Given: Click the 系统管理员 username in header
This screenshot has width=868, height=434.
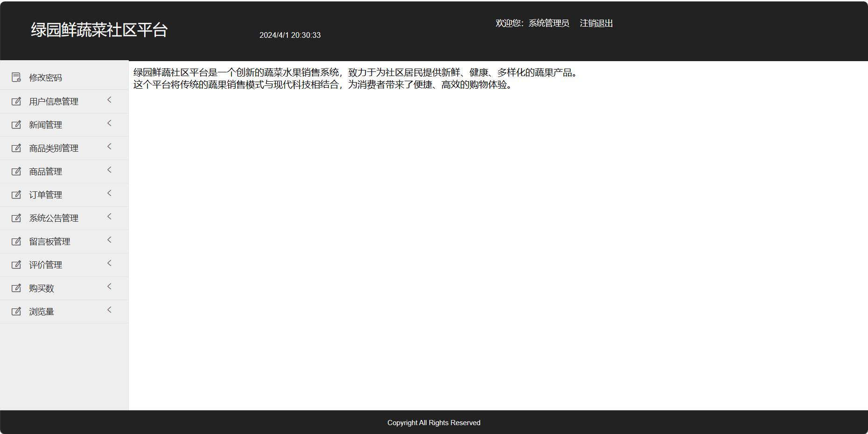Looking at the screenshot, I should [548, 23].
